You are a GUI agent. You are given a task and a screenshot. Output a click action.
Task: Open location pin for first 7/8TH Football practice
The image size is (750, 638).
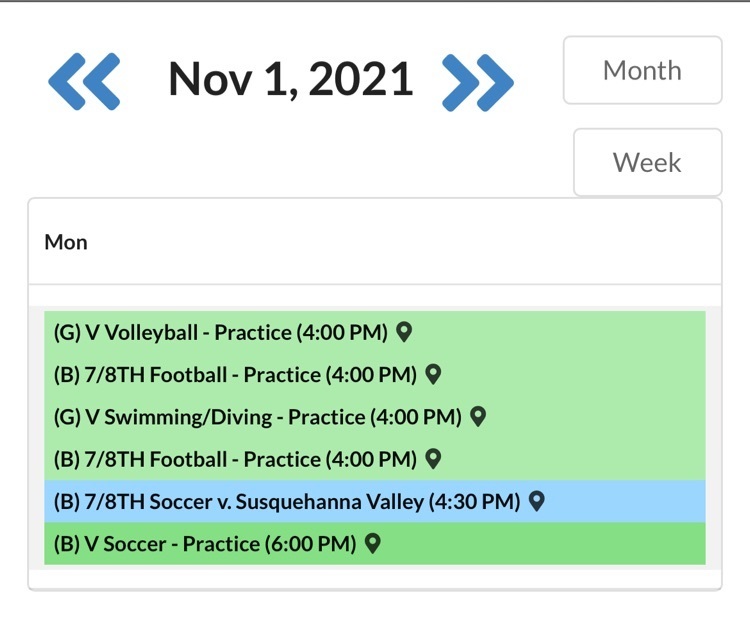click(x=433, y=374)
